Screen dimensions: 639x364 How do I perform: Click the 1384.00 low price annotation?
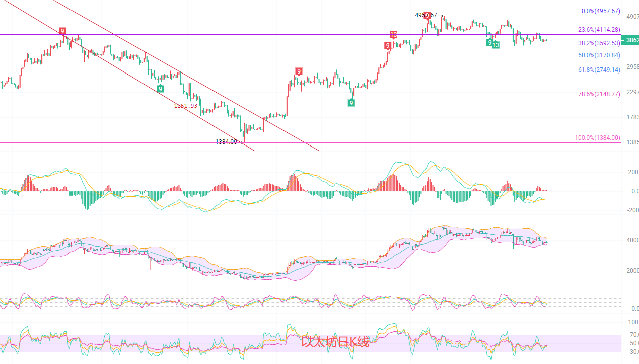226,142
